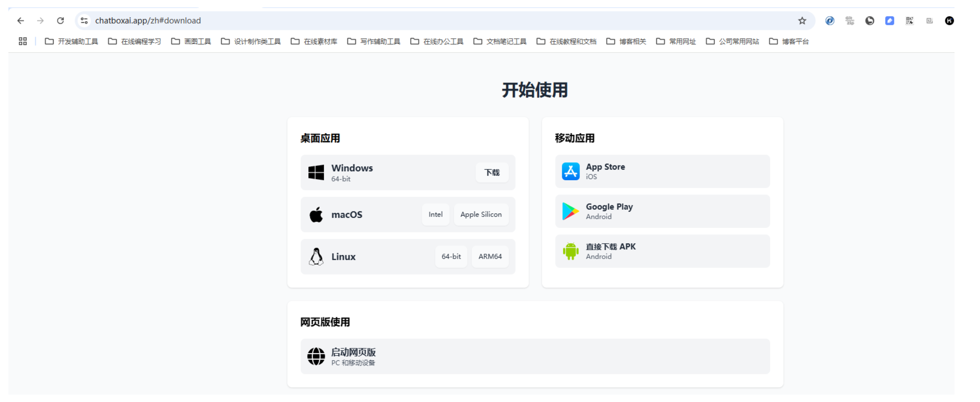980x402 pixels.
Task: Open the apps grid icon in bookmarks bar
Action: click(x=23, y=42)
